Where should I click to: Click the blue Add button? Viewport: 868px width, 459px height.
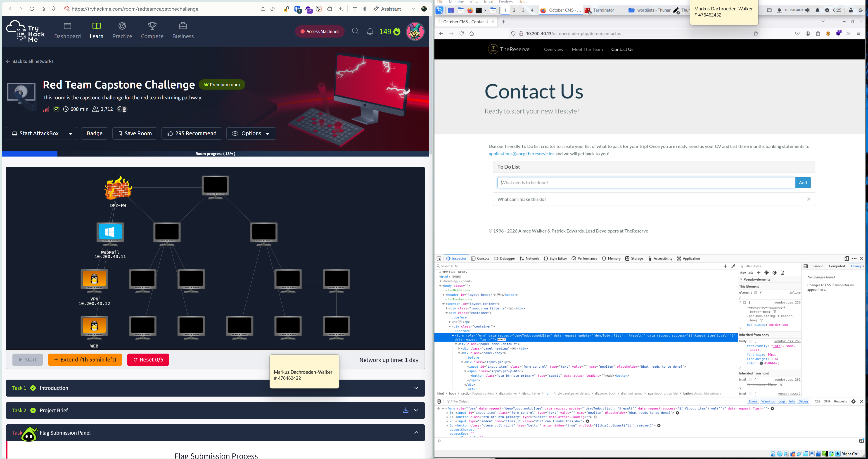click(x=803, y=183)
